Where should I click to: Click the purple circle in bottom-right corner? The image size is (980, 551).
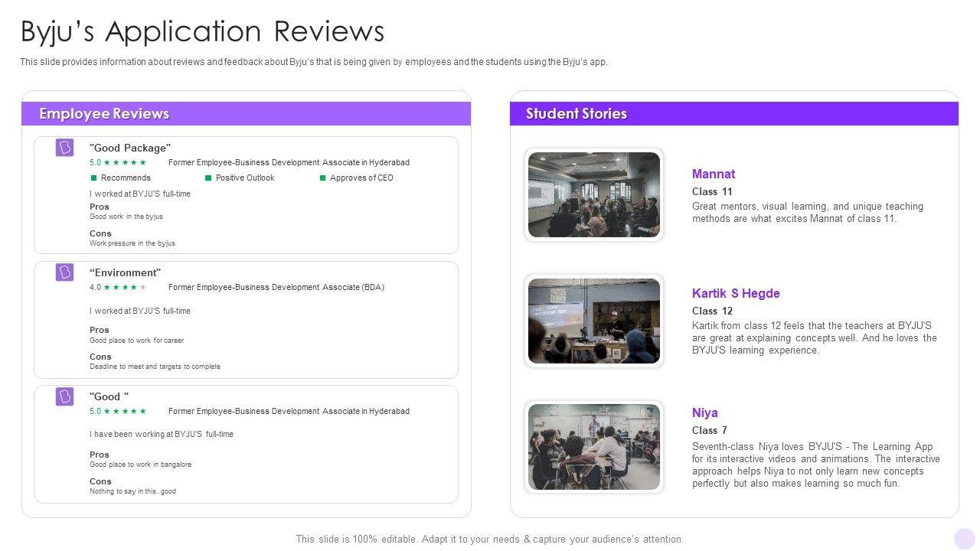pos(965,538)
